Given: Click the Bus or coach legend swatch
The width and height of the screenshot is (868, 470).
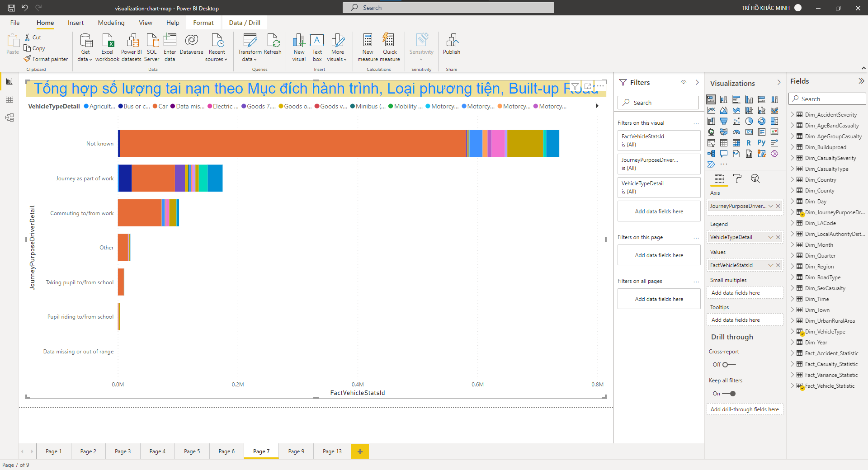Looking at the screenshot, I should click(120, 107).
